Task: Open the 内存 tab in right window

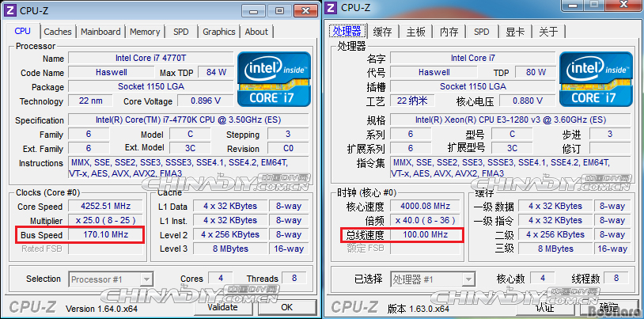Action: click(x=449, y=32)
